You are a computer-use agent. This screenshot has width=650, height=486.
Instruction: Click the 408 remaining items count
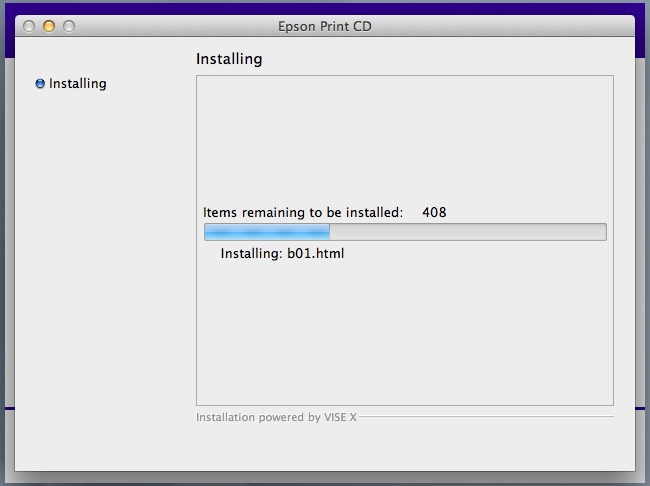434,212
